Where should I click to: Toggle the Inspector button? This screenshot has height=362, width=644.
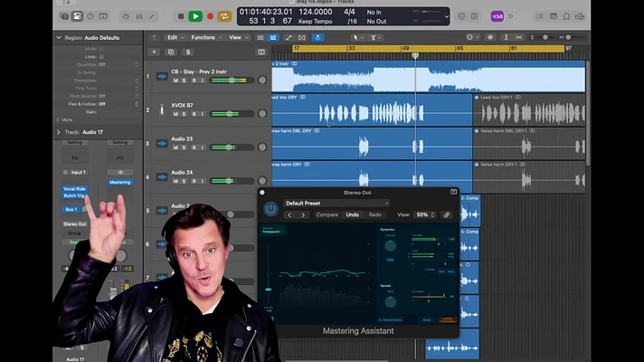[77, 16]
